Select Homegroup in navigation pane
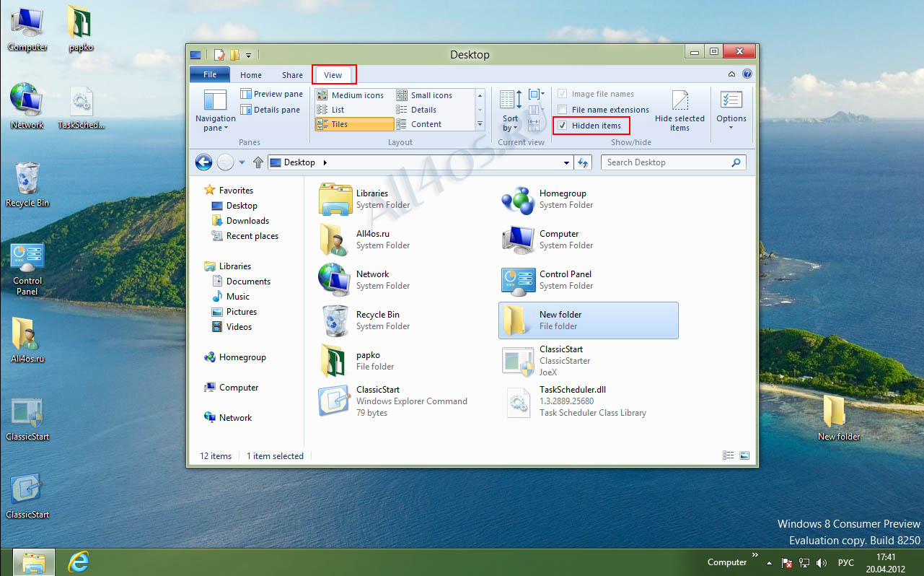924x576 pixels. [235, 357]
